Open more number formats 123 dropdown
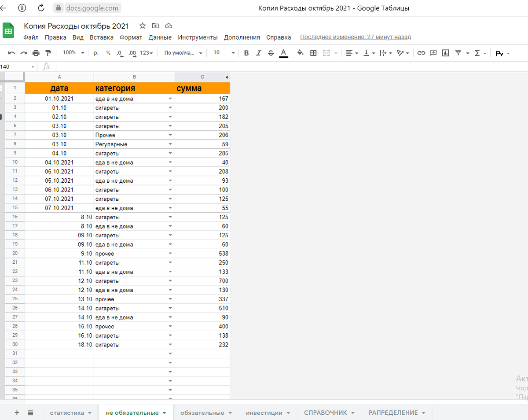The height and width of the screenshot is (420, 528). (147, 53)
